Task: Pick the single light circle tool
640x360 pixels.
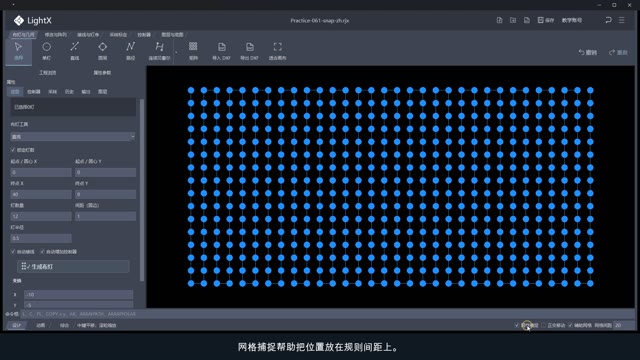Action: click(x=47, y=51)
